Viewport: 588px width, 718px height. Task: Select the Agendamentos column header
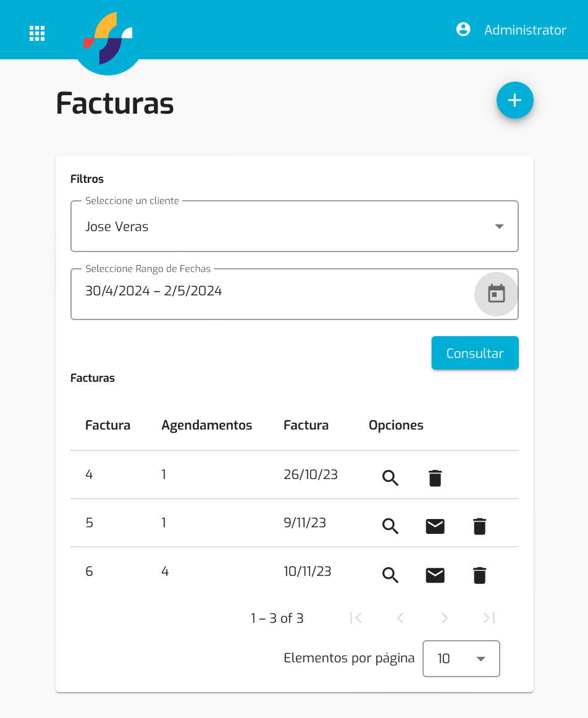tap(206, 425)
